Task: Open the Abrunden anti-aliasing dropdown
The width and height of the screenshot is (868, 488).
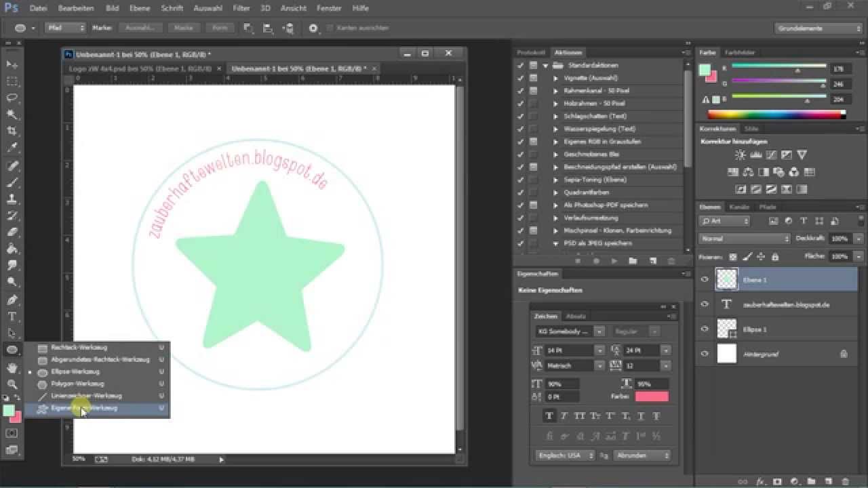Action: [642, 455]
